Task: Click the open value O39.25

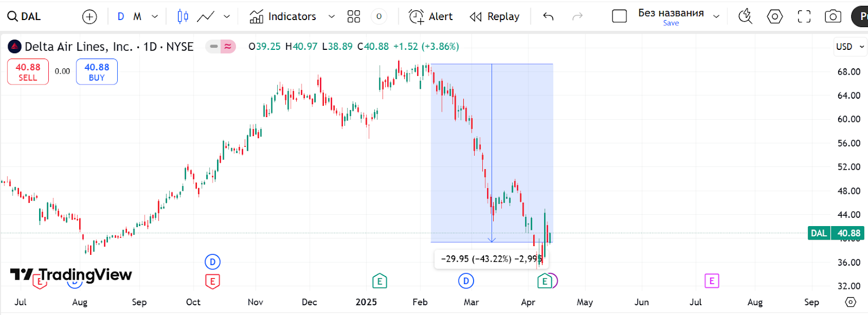Action: [265, 47]
